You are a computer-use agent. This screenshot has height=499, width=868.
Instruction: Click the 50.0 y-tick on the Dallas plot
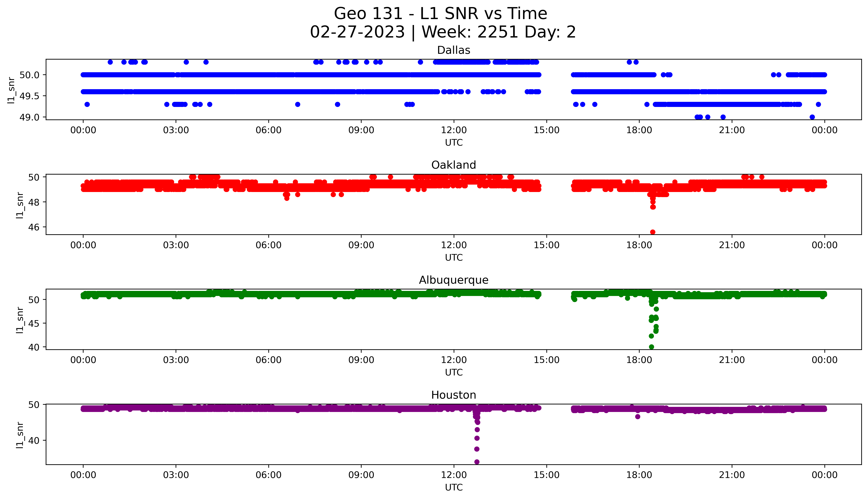click(x=30, y=75)
